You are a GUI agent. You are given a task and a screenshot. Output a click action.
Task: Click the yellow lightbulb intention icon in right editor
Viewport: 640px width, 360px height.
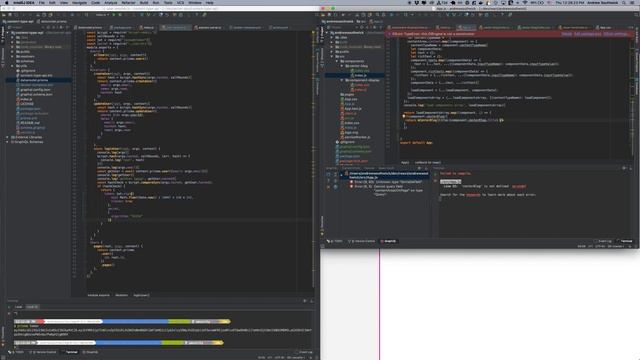tap(404, 116)
